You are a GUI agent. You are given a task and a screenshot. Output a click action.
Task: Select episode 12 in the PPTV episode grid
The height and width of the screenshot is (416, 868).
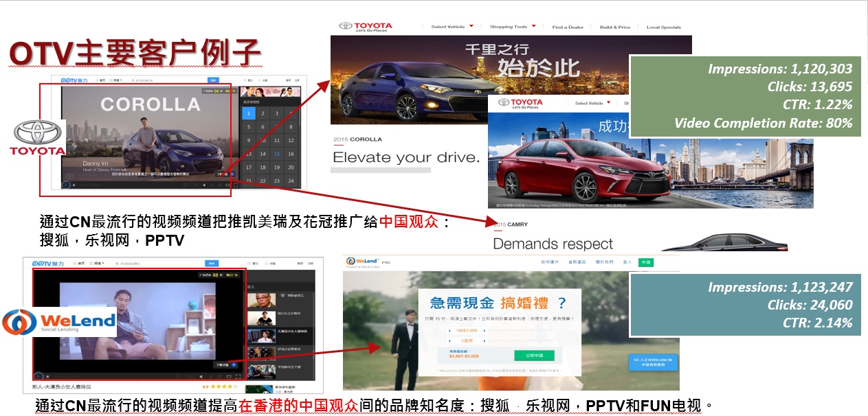click(291, 141)
